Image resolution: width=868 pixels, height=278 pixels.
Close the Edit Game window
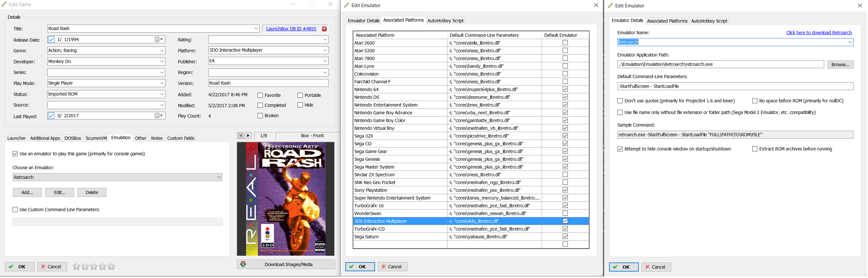[330, 5]
